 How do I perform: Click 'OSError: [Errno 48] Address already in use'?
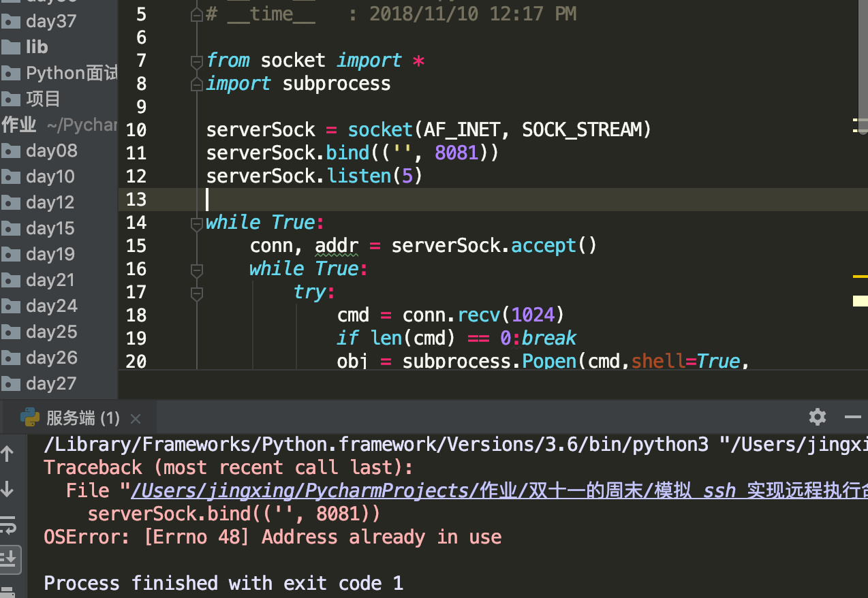(x=273, y=537)
